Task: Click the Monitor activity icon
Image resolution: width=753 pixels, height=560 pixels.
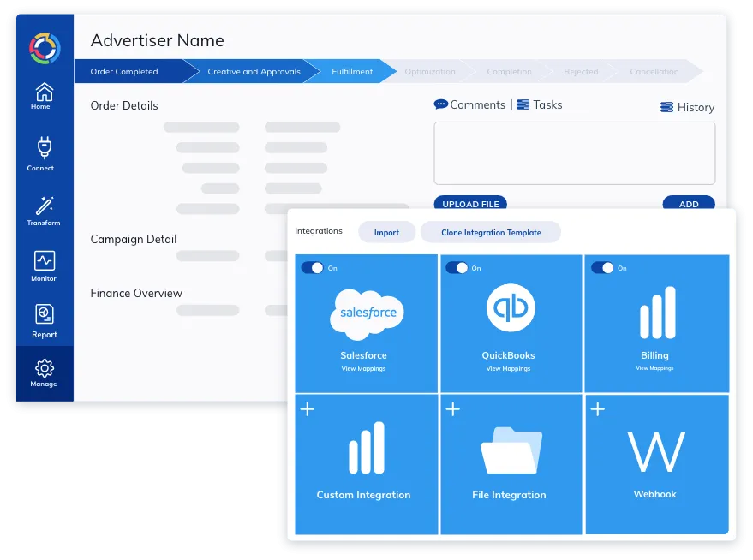Action: point(44,260)
